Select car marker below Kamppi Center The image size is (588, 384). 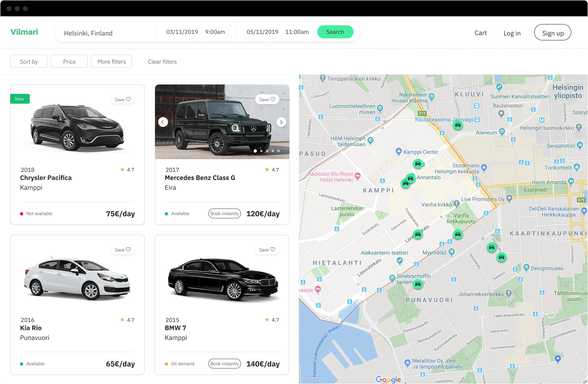click(418, 164)
